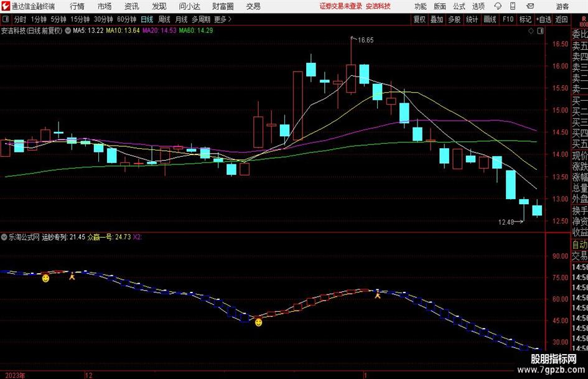
Task: Open the 版面 menu
Action: (x=440, y=6)
